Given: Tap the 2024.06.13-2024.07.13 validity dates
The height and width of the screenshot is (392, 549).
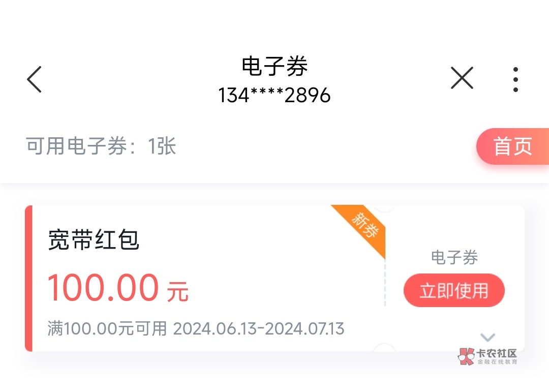Looking at the screenshot, I should tap(259, 329).
